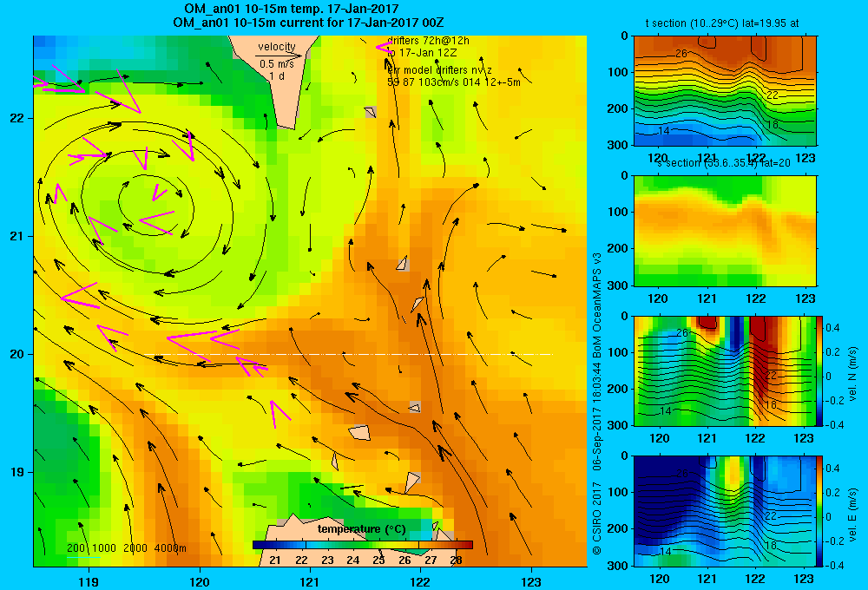Click the '-0.4' tick on vel. E scale

click(834, 565)
